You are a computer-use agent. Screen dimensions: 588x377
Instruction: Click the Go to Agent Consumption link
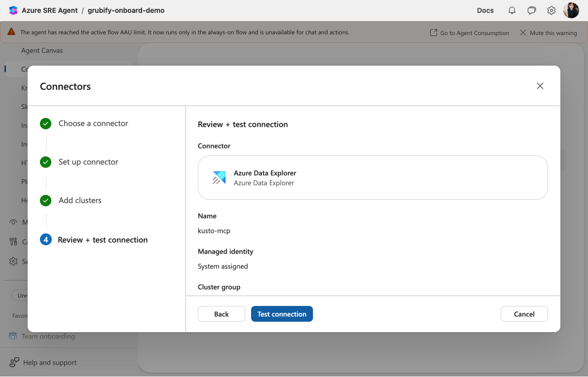[x=470, y=33]
